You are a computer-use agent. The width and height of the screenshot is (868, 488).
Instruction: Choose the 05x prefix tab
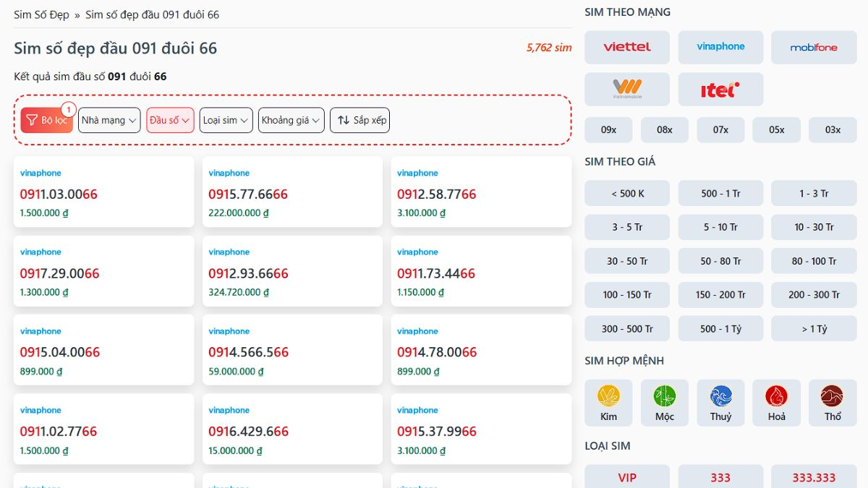(777, 130)
